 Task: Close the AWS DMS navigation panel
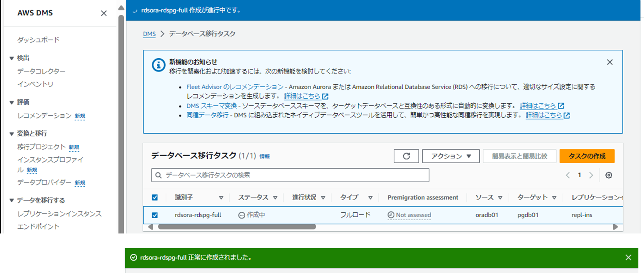coord(104,13)
